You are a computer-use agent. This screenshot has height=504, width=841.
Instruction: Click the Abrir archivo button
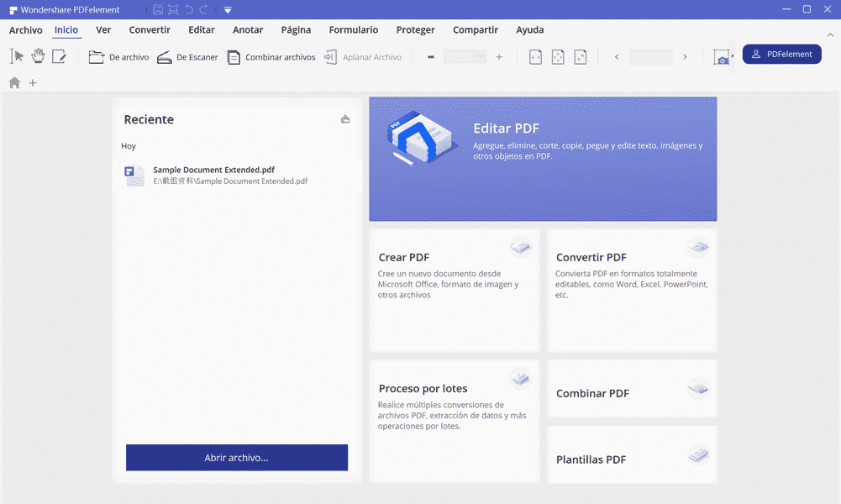tap(236, 458)
